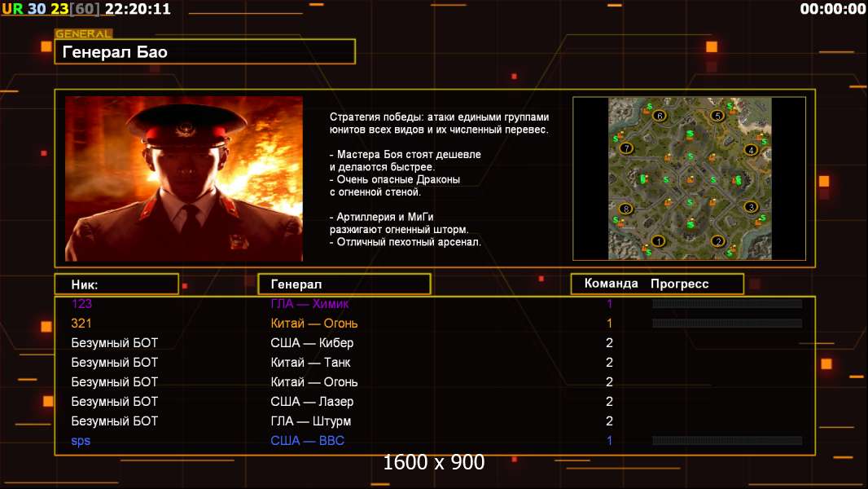Image resolution: width=868 pixels, height=489 pixels.
Task: Click the number 4 start position marker
Action: [x=751, y=149]
